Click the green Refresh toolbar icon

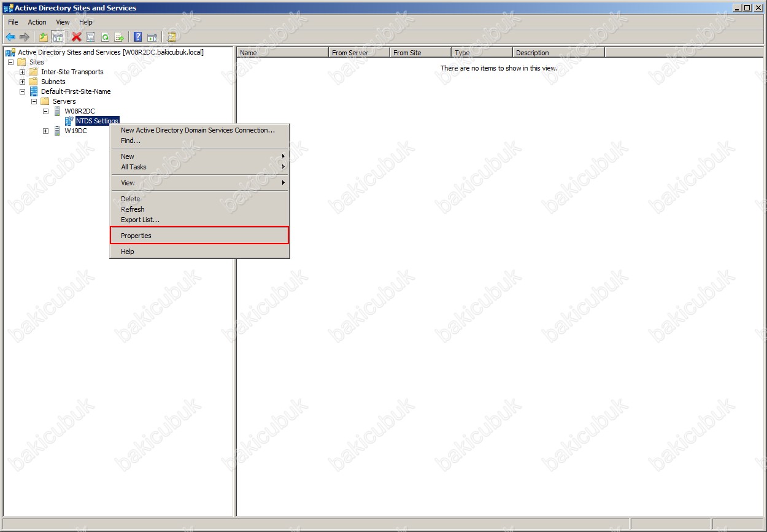tap(105, 37)
